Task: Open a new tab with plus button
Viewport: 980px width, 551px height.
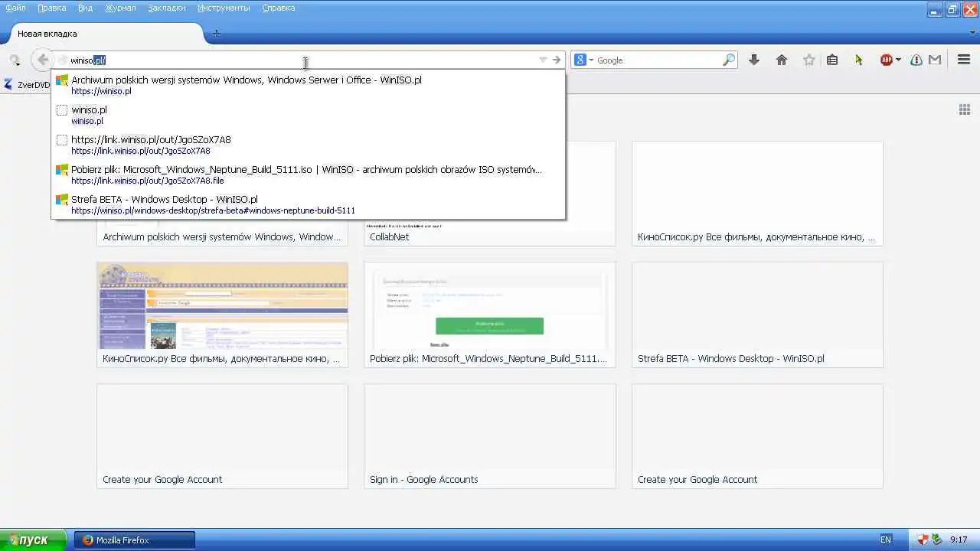Action: 217,33
